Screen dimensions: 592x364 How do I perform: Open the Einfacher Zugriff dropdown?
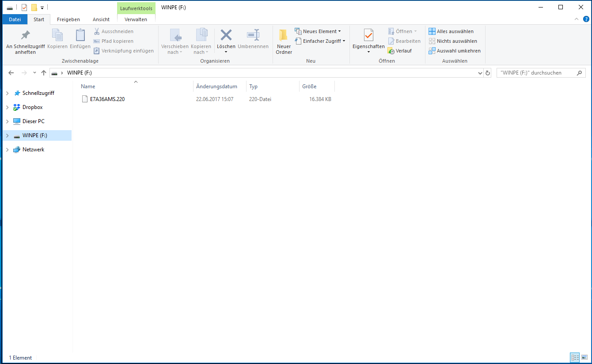click(x=320, y=41)
